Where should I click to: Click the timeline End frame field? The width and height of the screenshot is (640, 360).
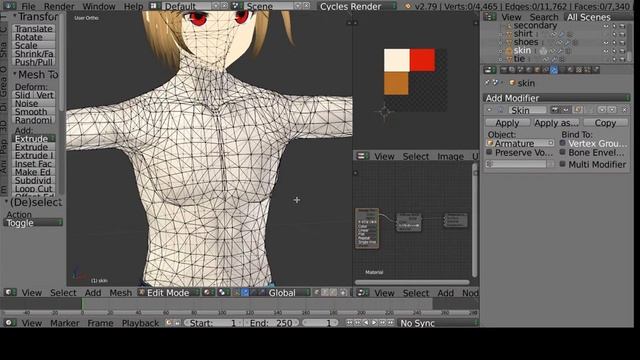point(271,323)
